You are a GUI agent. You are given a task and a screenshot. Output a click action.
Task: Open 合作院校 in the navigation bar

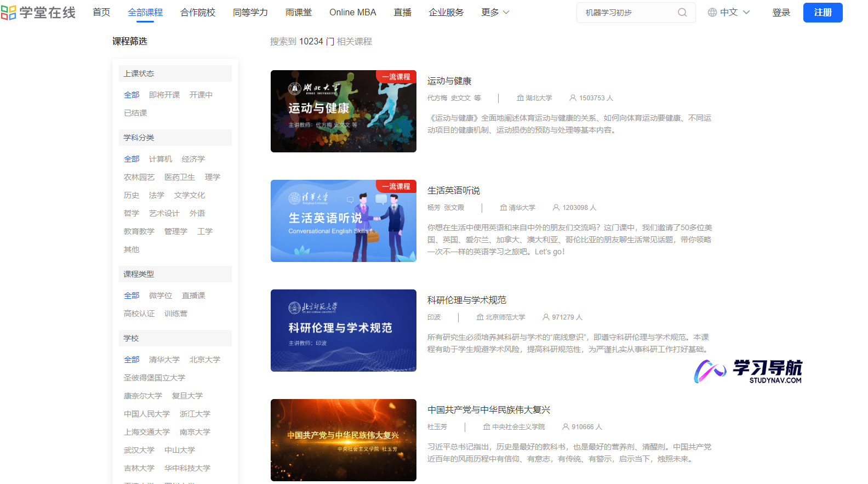pos(198,13)
